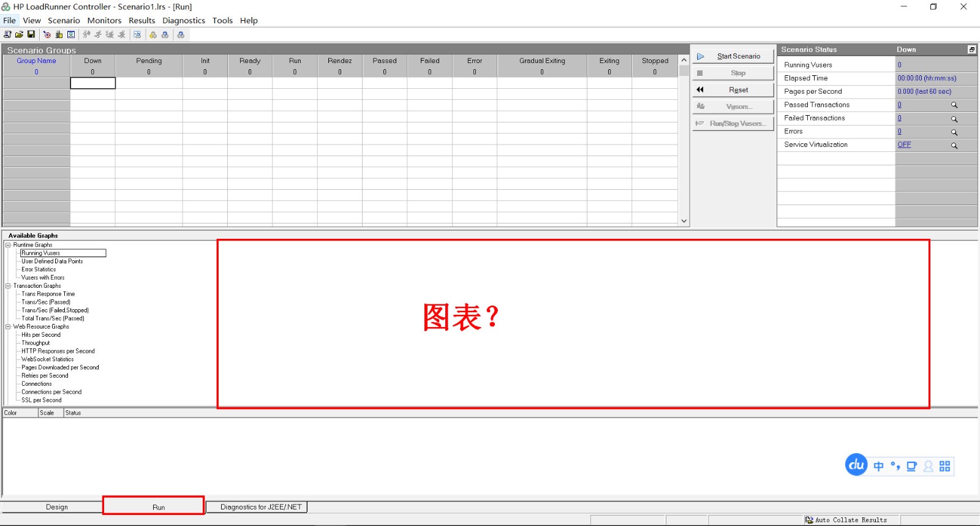This screenshot has height=526, width=980.
Task: Open the Monitors menu
Action: coord(104,20)
